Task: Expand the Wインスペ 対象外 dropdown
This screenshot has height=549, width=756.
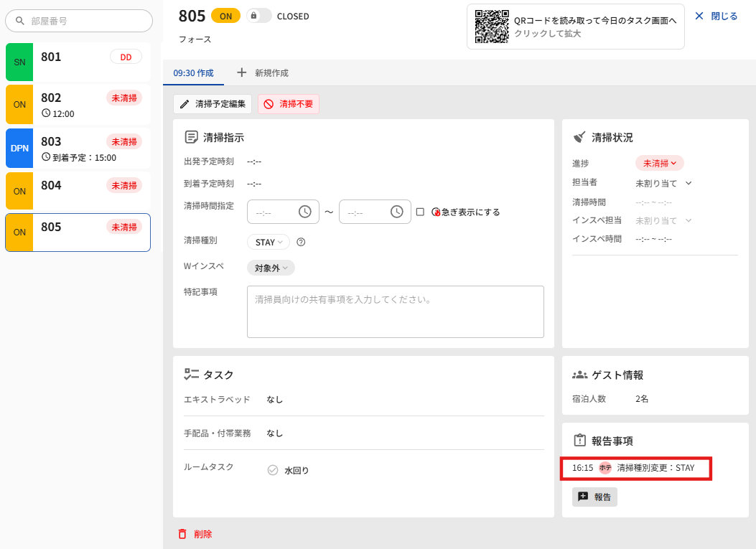Action: pyautogui.click(x=271, y=268)
